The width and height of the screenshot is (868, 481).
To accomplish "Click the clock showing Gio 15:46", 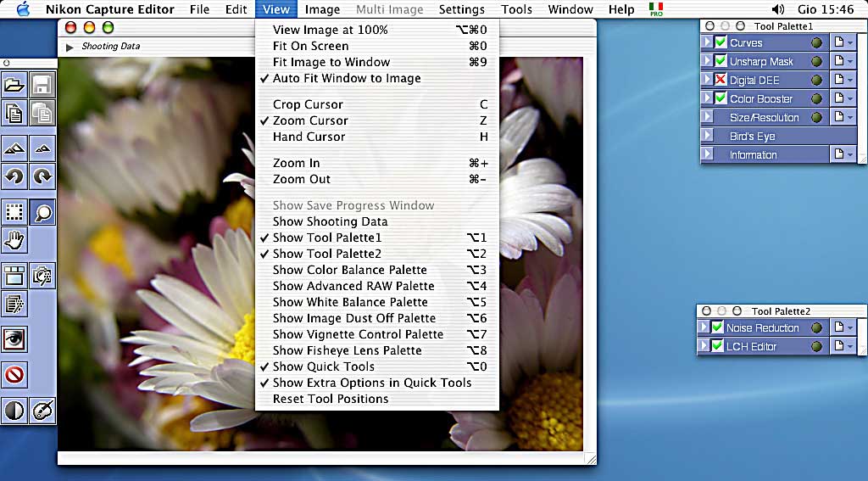I will 826,9.
